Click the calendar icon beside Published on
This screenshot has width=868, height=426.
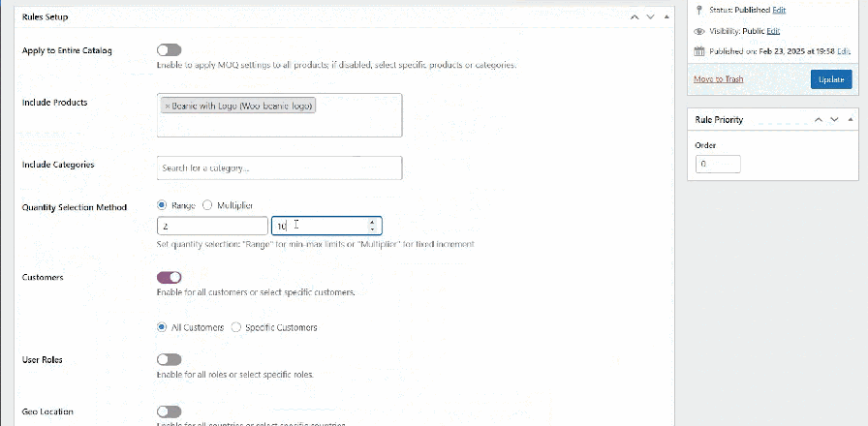point(699,51)
